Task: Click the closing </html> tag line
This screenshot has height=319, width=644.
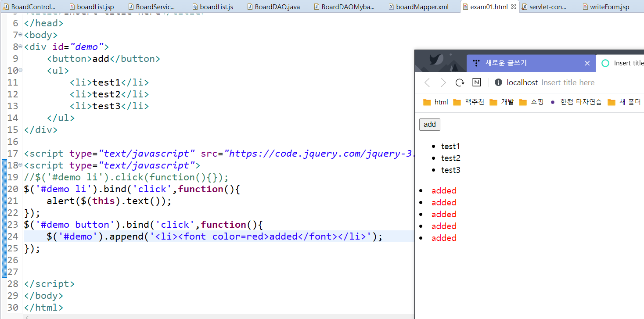Action: click(43, 308)
